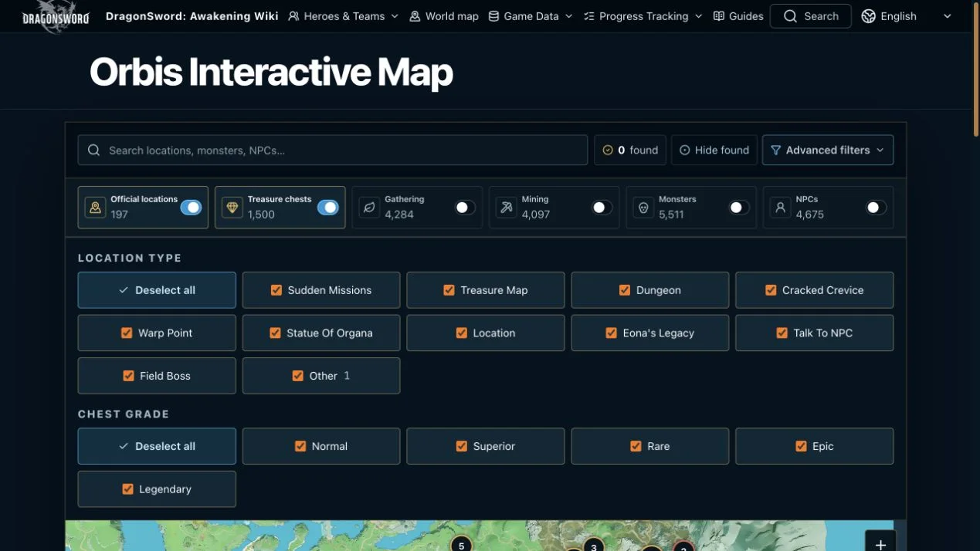This screenshot has width=980, height=551.
Task: Uncheck the Rare chest grade
Action: pyautogui.click(x=636, y=446)
